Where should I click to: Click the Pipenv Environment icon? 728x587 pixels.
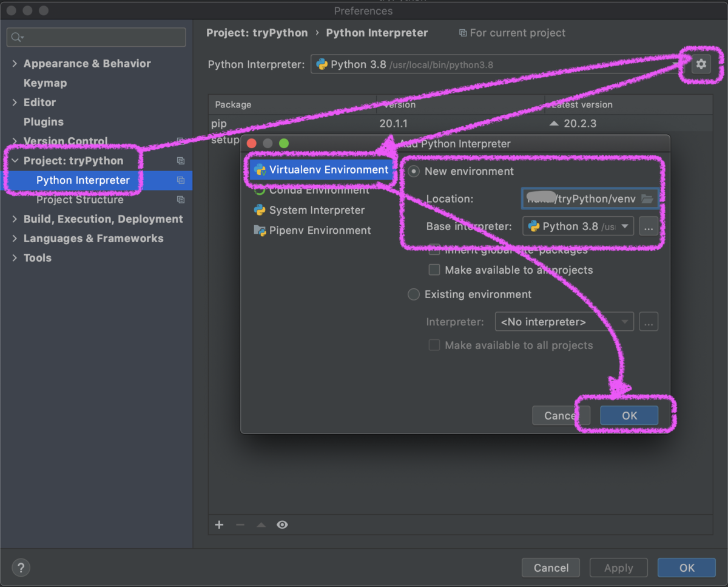coord(260,231)
